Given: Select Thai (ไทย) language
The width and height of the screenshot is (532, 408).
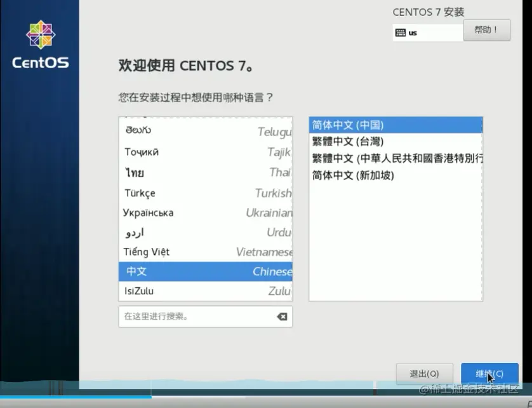Looking at the screenshot, I should tap(205, 173).
